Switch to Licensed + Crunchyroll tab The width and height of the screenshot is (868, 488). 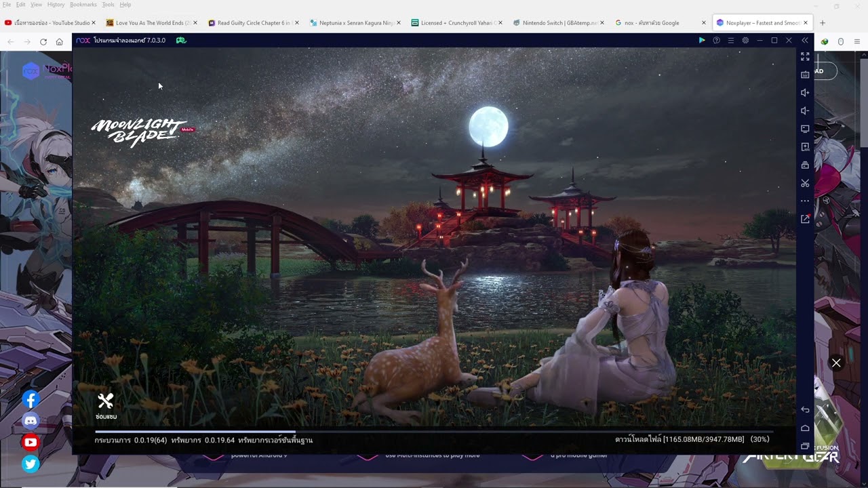[x=456, y=23]
